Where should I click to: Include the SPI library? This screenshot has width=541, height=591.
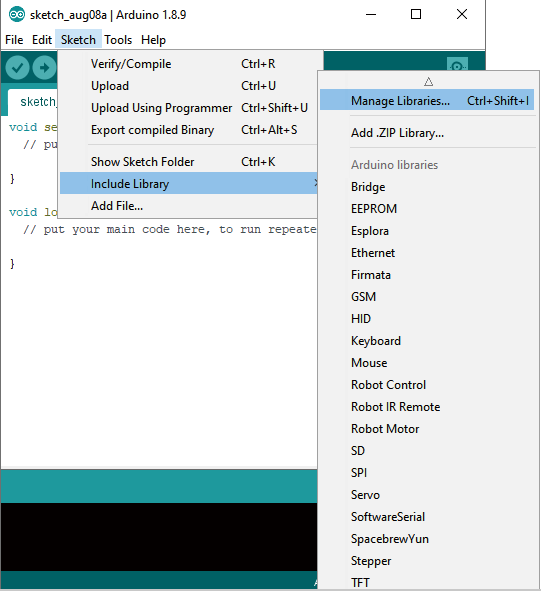(x=427, y=473)
